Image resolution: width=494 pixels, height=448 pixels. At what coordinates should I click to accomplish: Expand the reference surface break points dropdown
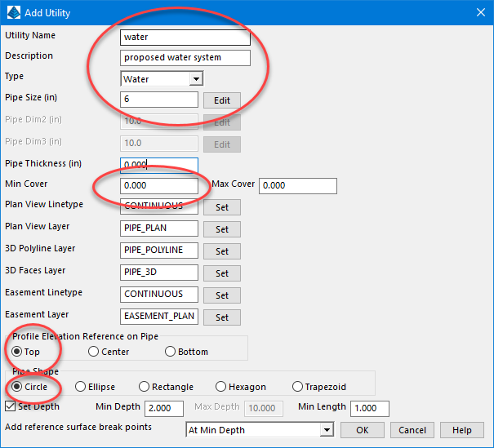tap(327, 429)
